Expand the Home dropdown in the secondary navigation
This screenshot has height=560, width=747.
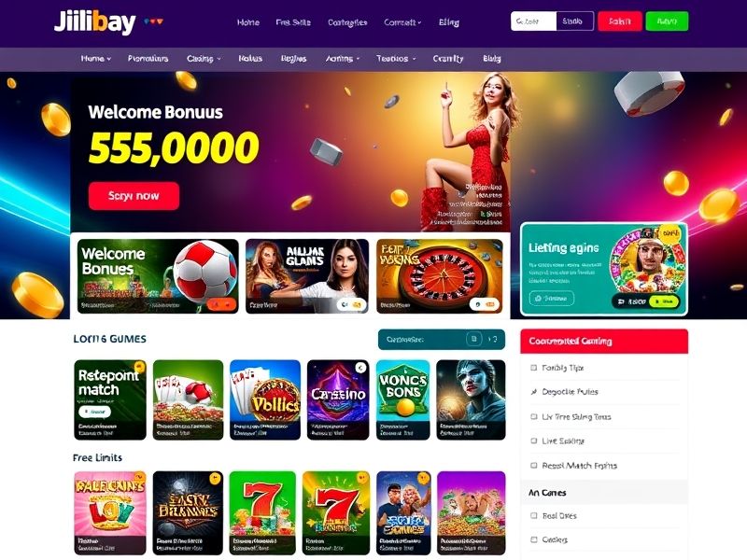tap(96, 59)
